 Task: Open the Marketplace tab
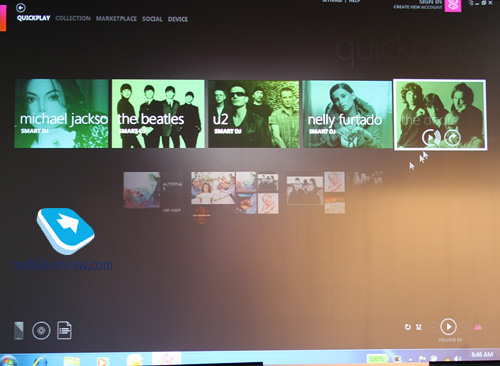point(116,19)
